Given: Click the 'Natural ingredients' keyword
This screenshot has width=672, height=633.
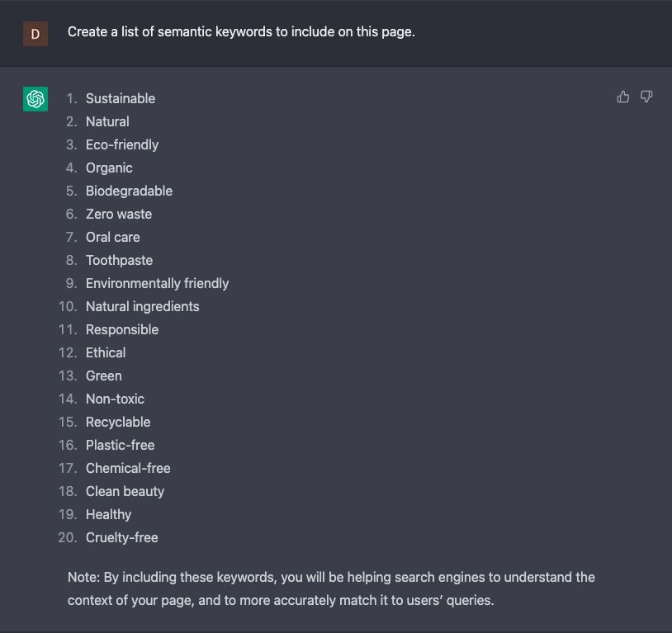Looking at the screenshot, I should coord(142,307).
